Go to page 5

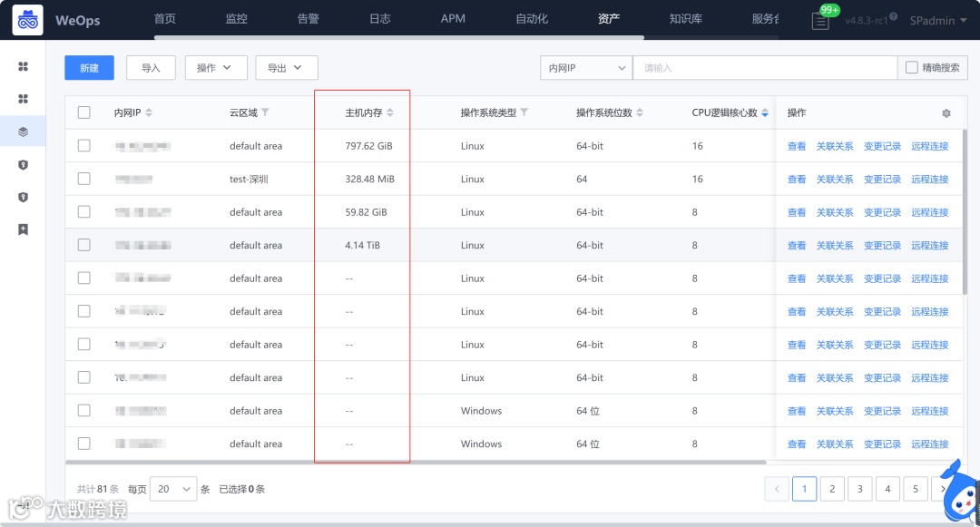(915, 489)
